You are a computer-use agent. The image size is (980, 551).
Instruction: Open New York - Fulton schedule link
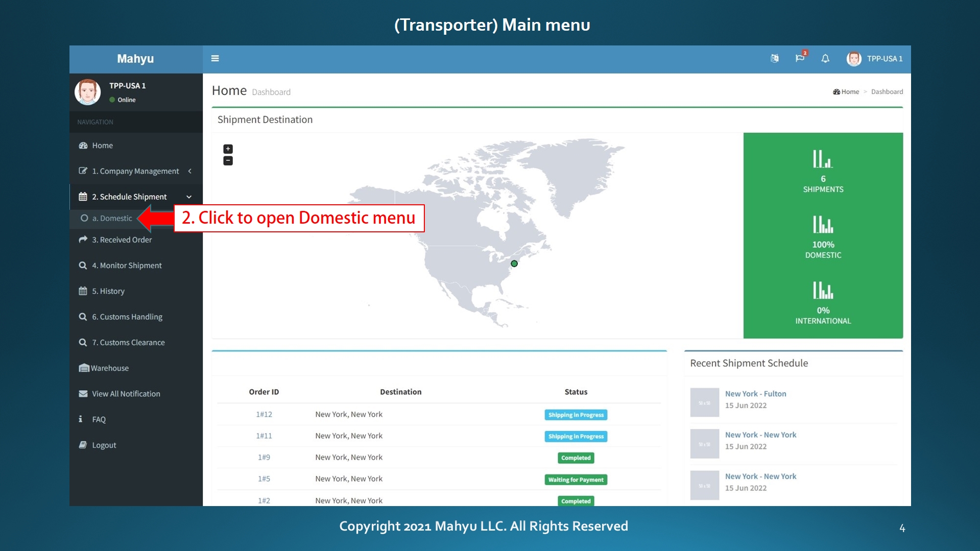point(755,394)
